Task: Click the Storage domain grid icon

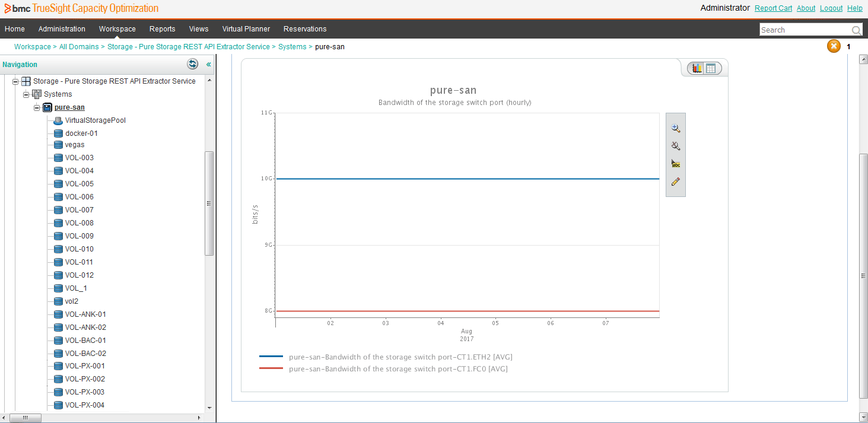Action: [x=26, y=81]
